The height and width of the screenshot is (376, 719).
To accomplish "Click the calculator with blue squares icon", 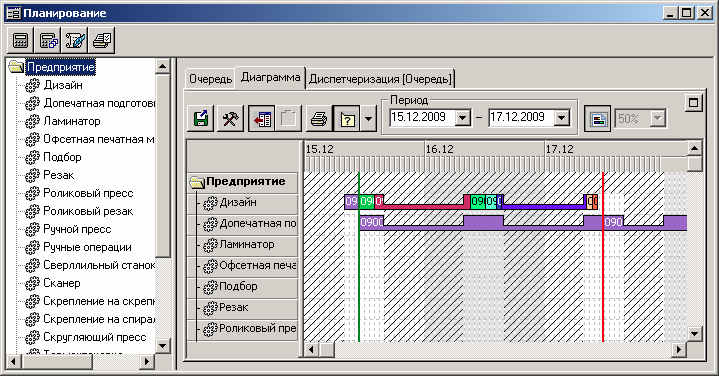I will point(48,40).
